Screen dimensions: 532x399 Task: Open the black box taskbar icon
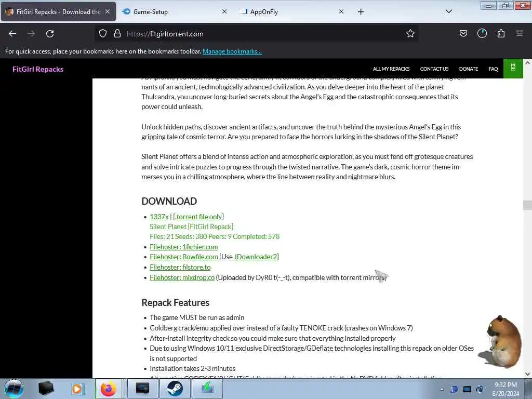click(46, 389)
